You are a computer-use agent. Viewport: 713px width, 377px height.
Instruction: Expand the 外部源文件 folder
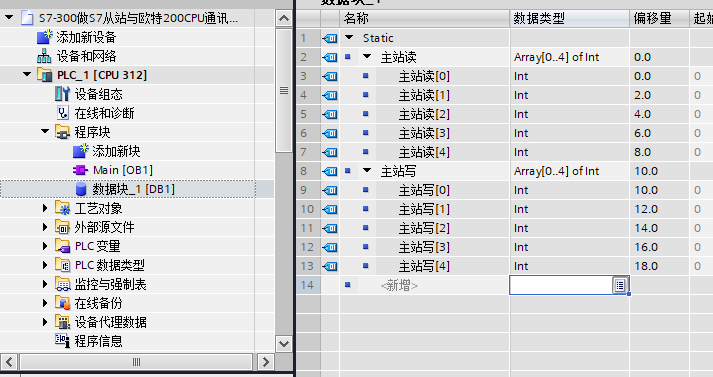45,226
